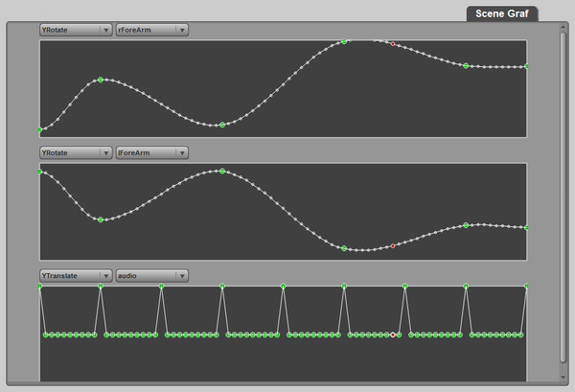Click the scroll down arrow of vertical scrollbar
Image resolution: width=575 pixels, height=392 pixels.
563,377
